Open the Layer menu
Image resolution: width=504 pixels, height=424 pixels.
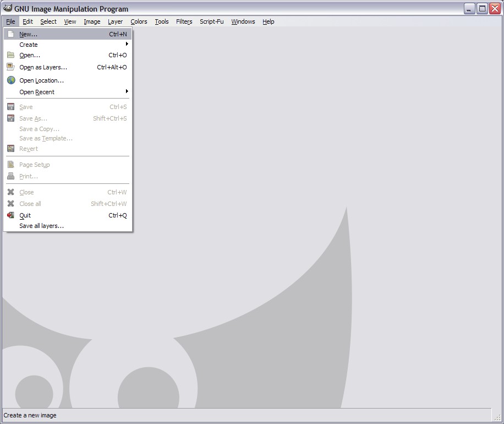[115, 21]
